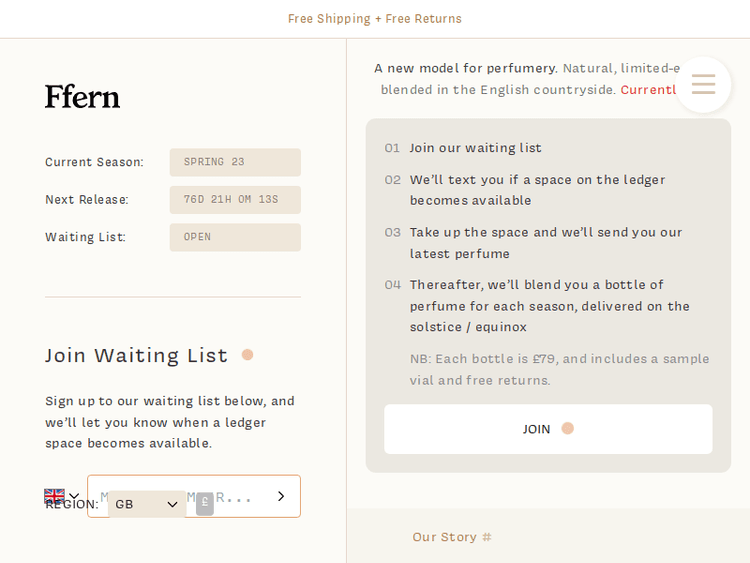Image resolution: width=750 pixels, height=563 pixels.
Task: Click the SPRING 23 season badge
Action: click(x=235, y=162)
